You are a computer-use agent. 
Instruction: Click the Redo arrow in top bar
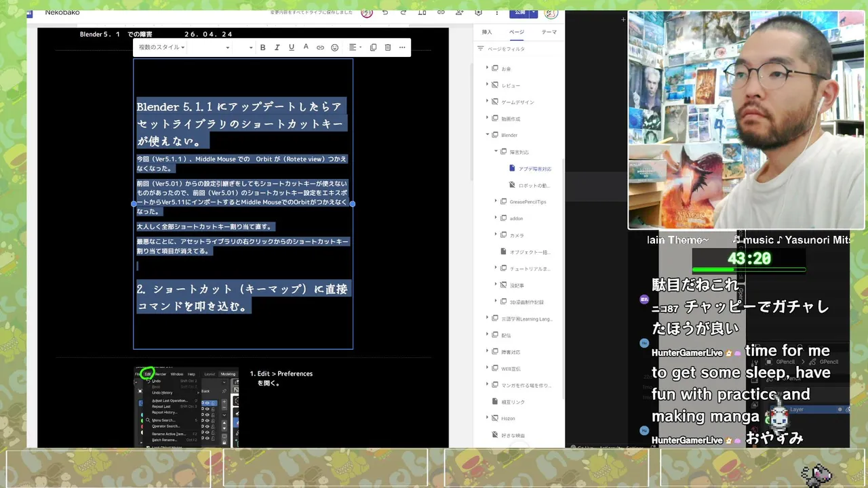tap(403, 12)
